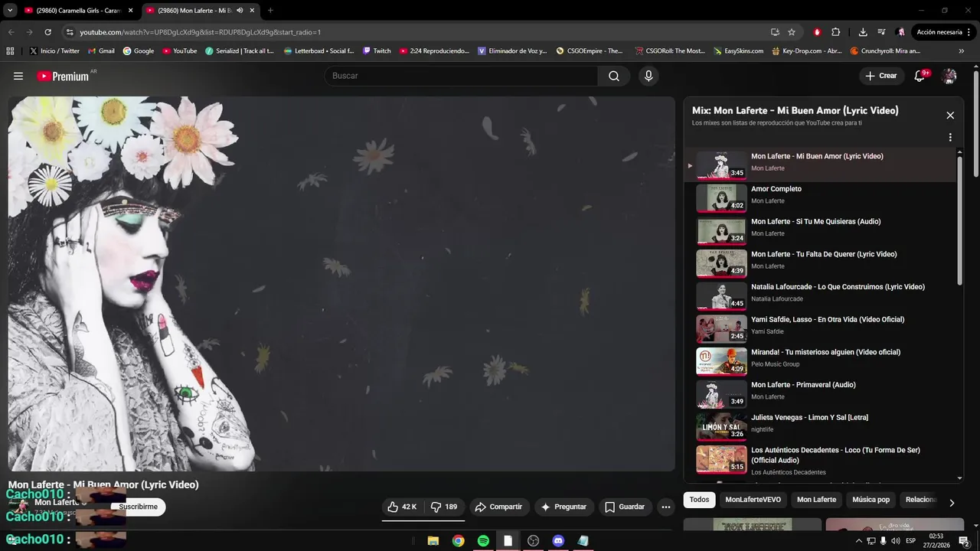Play Tu Falta De Querer from mix
This screenshot has width=980, height=551.
(x=819, y=263)
